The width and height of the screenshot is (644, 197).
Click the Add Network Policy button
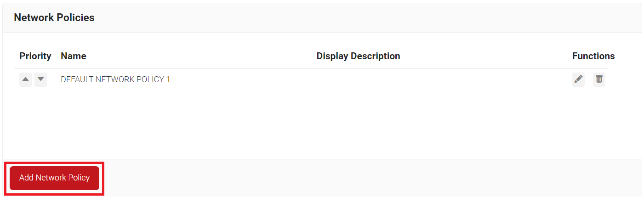[x=54, y=178]
